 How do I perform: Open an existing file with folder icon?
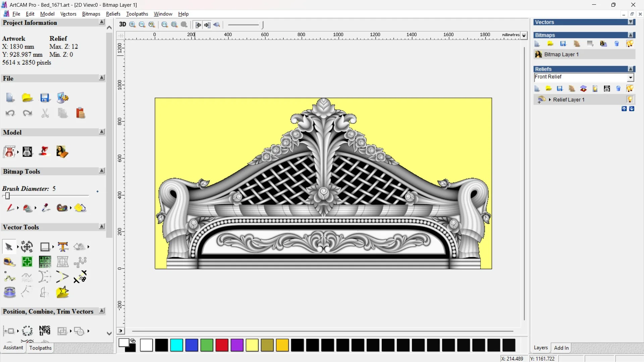pos(27,98)
